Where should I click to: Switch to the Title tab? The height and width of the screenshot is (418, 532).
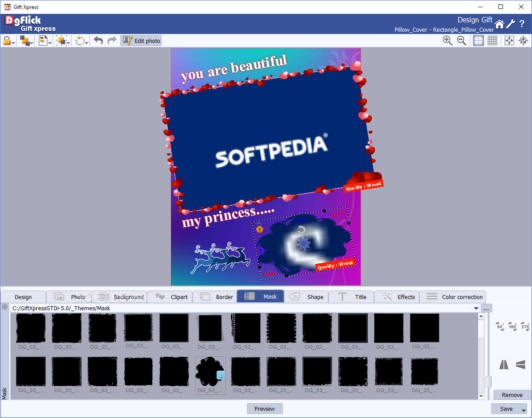pyautogui.click(x=351, y=297)
